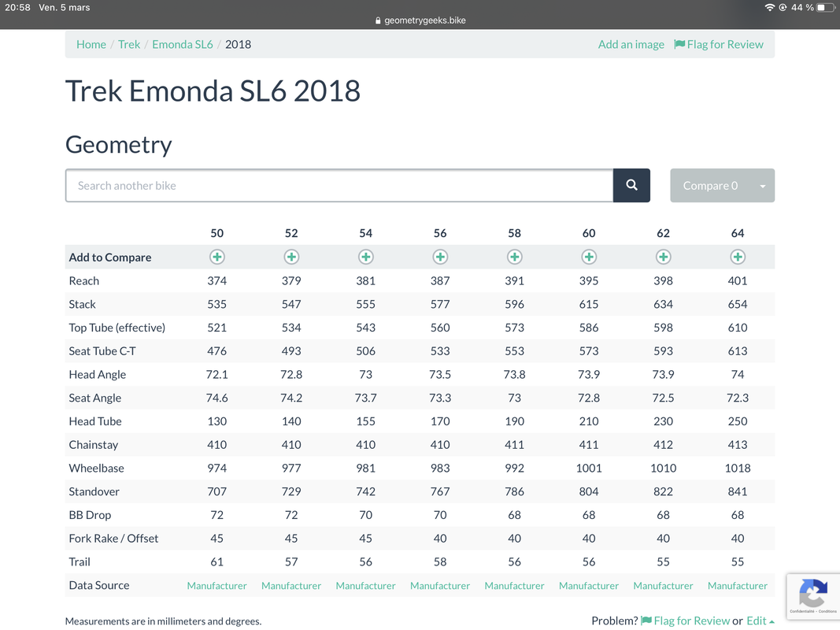Add size 60 to compare
Viewport: 840px width, 630px height.
click(590, 258)
